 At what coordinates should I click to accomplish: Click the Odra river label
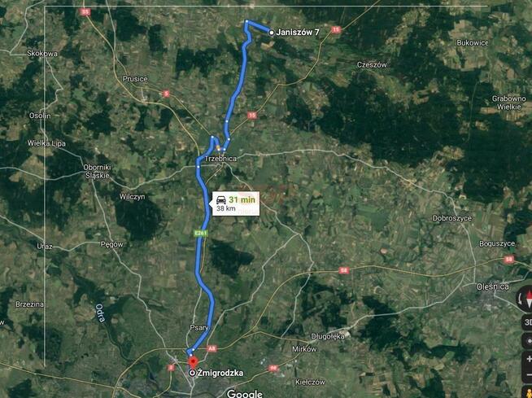point(100,313)
